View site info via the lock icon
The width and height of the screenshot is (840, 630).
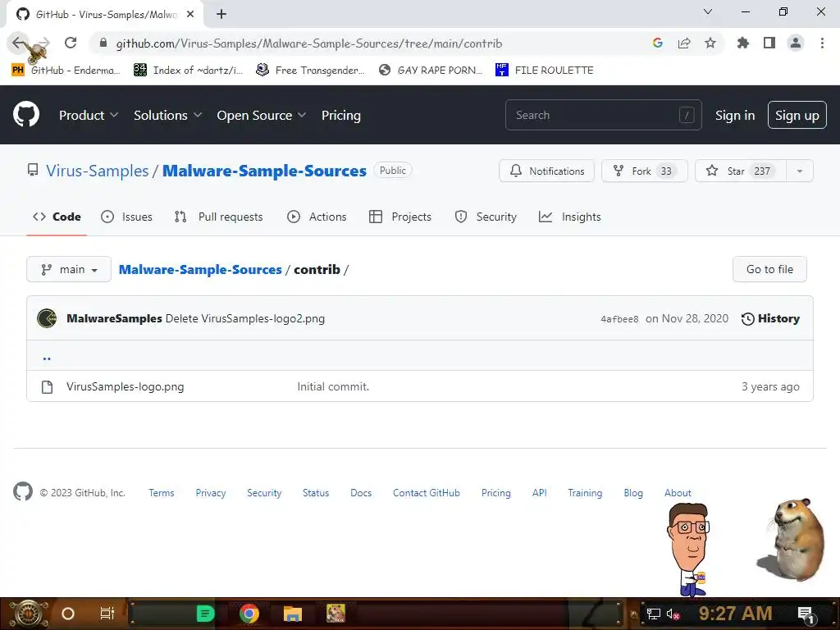[x=103, y=43]
